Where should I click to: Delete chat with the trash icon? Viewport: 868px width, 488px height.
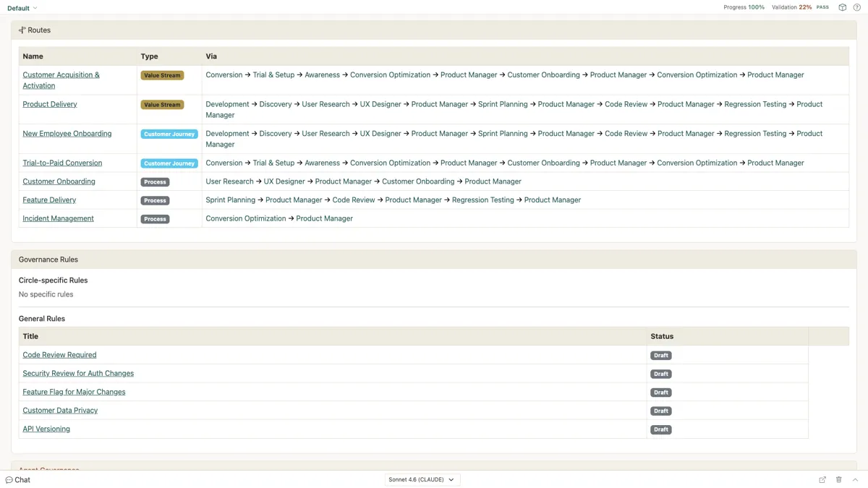pos(839,480)
